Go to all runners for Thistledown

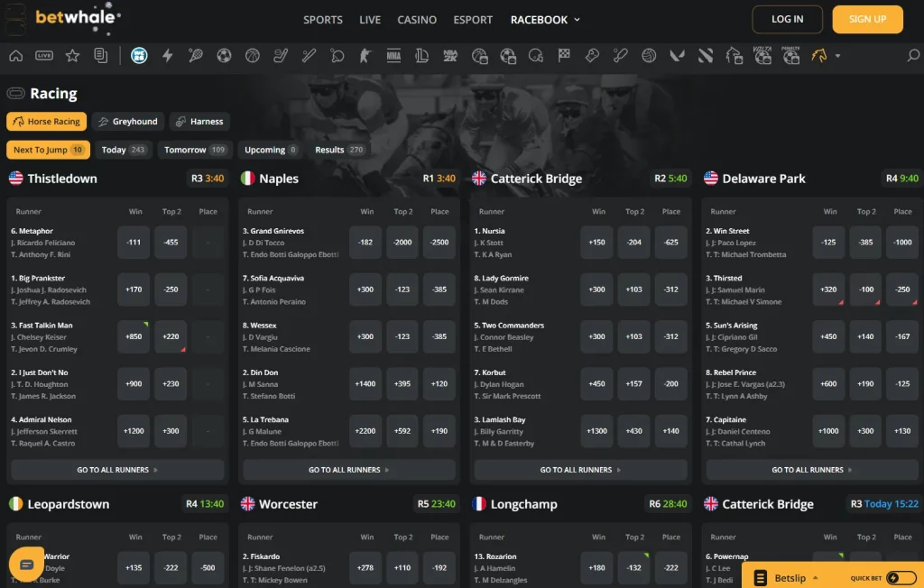tap(117, 470)
